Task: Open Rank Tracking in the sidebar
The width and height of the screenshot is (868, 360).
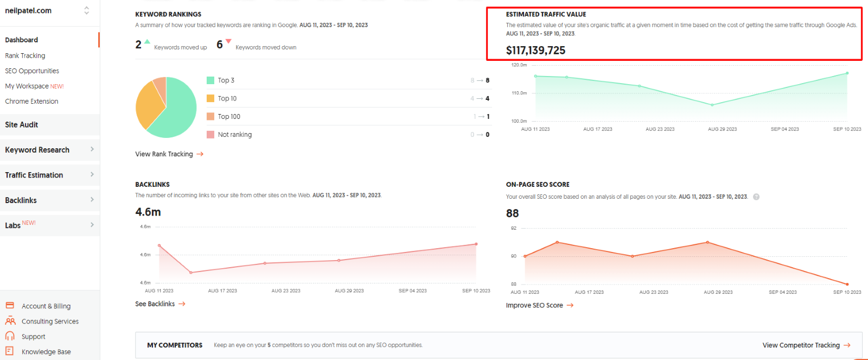Action: (x=25, y=55)
